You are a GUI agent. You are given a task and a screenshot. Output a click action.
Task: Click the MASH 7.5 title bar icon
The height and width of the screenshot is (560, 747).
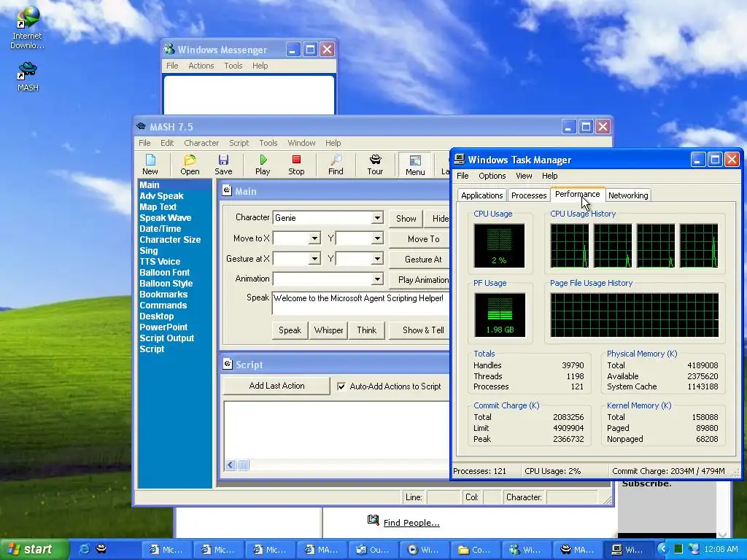[x=141, y=127]
